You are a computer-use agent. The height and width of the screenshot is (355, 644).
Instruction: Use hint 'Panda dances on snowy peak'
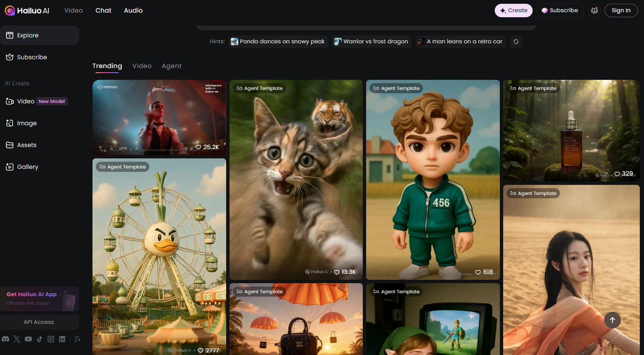tap(278, 42)
